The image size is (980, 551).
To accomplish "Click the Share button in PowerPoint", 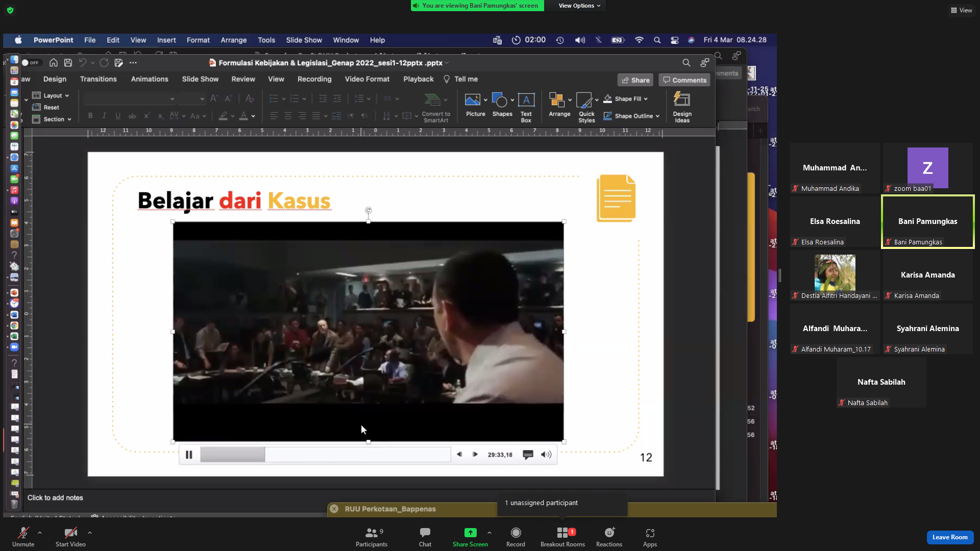I will (636, 80).
